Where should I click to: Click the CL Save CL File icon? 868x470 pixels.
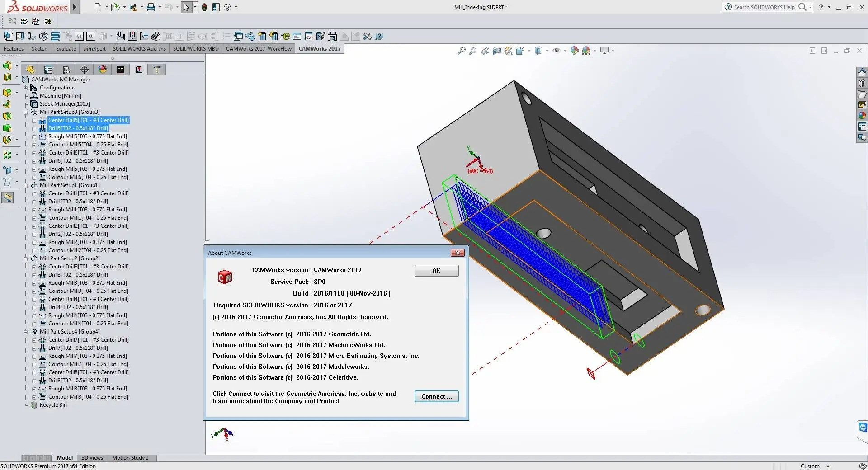(91, 36)
